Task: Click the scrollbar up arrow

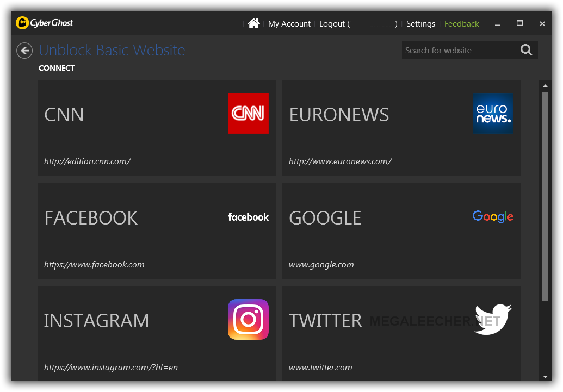Action: pos(545,86)
